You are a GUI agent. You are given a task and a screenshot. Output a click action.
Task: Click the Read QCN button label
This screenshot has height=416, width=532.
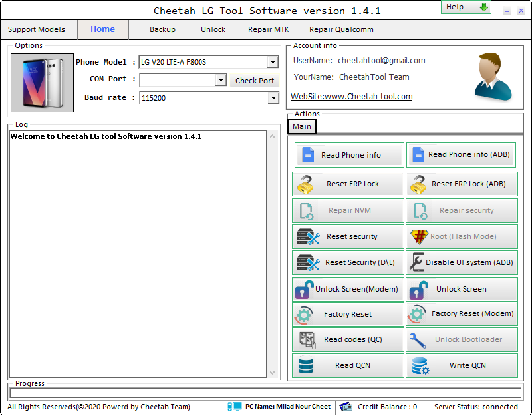tap(352, 365)
